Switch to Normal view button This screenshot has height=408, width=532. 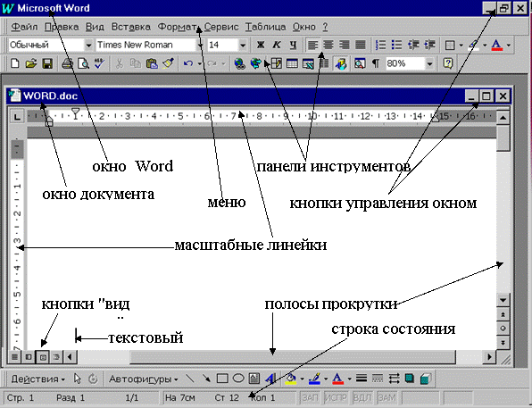pyautogui.click(x=14, y=357)
